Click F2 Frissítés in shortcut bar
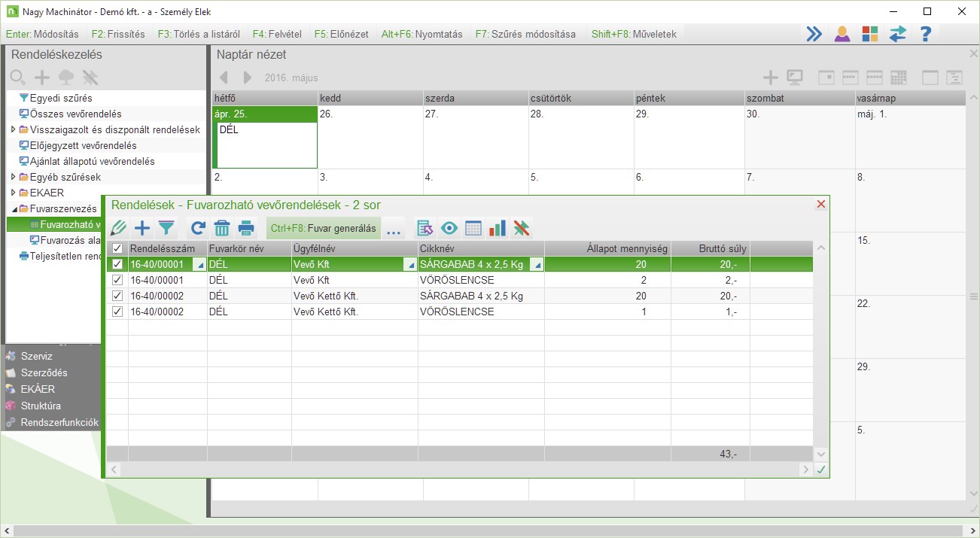The width and height of the screenshot is (980, 538). coord(117,34)
